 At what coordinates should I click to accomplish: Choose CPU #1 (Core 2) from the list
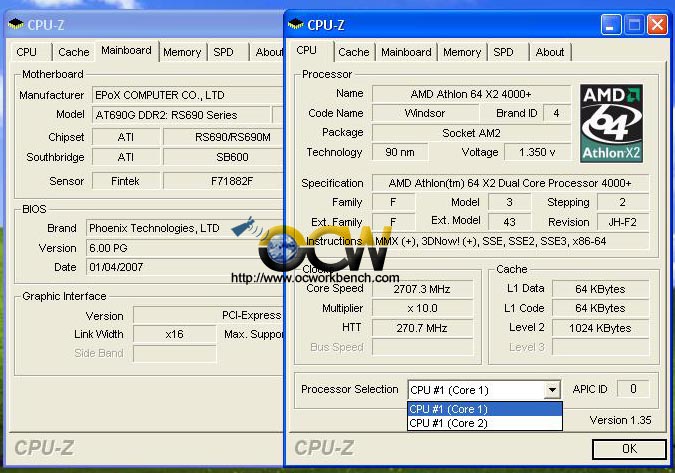[485, 423]
